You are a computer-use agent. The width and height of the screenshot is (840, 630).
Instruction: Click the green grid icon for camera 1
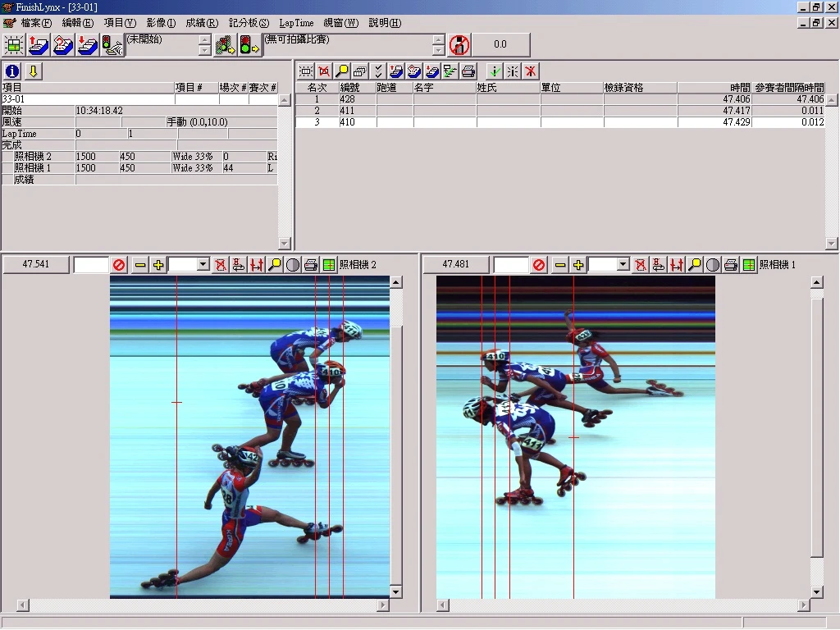(748, 265)
